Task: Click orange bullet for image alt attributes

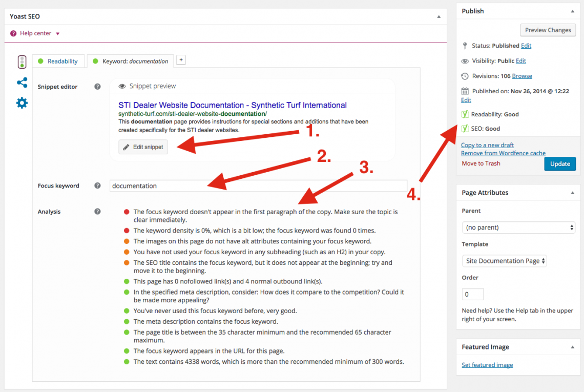Action: pos(127,241)
